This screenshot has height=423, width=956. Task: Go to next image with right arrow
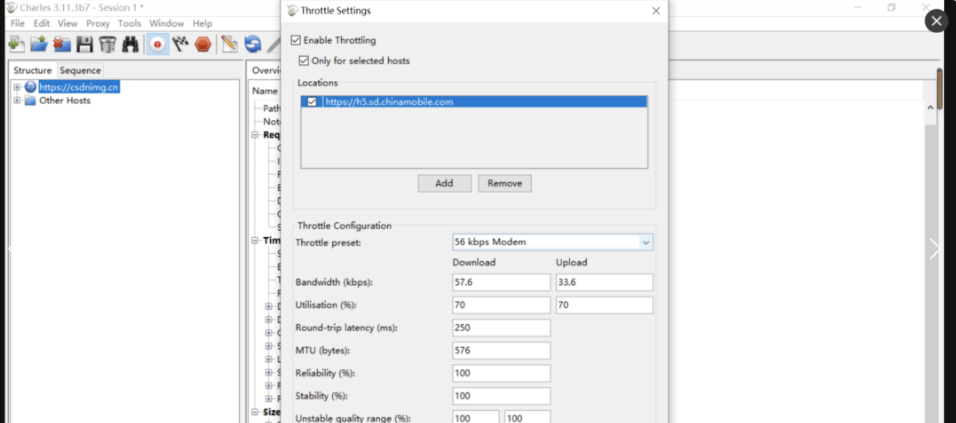coord(935,249)
